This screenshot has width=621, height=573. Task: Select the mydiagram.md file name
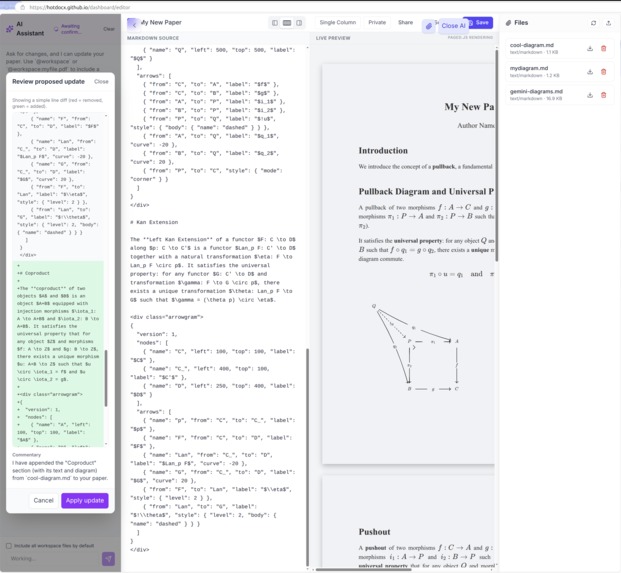pos(529,68)
